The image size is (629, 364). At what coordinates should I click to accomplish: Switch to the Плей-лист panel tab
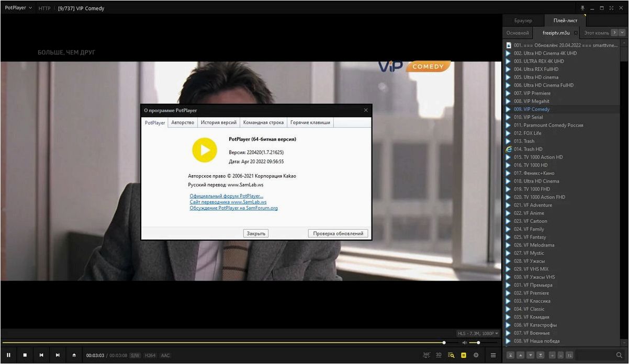point(565,20)
